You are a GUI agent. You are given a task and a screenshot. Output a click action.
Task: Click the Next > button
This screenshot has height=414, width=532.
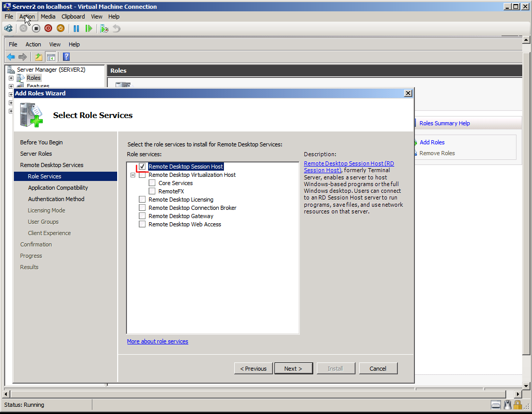(x=294, y=369)
